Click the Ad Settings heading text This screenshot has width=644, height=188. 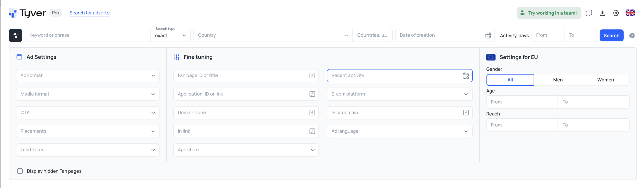pos(42,57)
